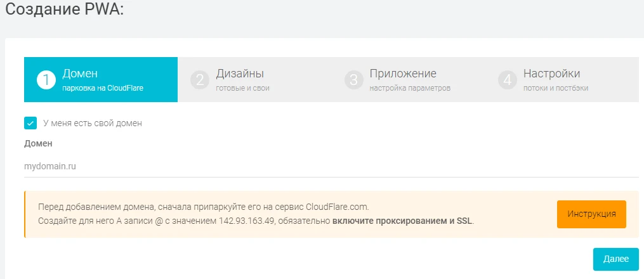The image size is (644, 279).
Task: Click the step number 1 circle
Action: [x=46, y=80]
